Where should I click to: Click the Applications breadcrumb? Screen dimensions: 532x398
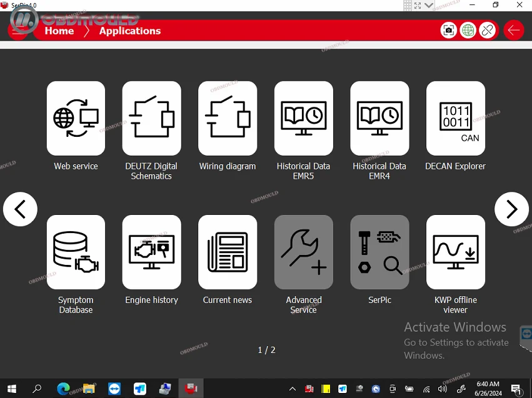click(x=130, y=31)
